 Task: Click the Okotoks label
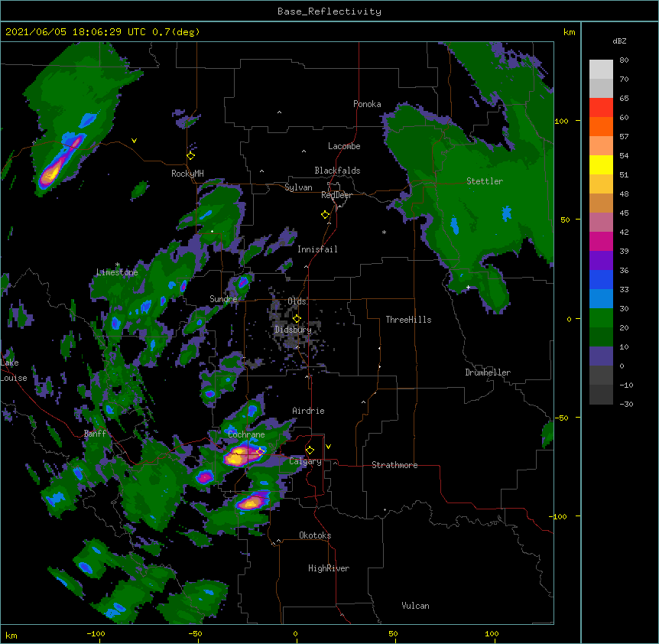click(315, 535)
